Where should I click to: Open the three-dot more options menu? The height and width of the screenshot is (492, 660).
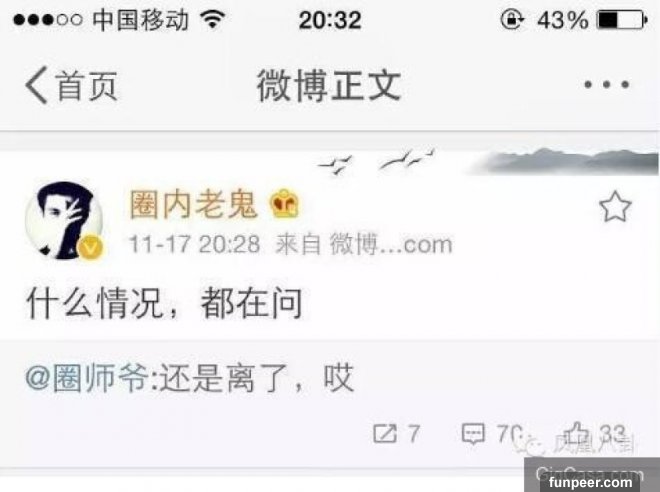pos(607,85)
